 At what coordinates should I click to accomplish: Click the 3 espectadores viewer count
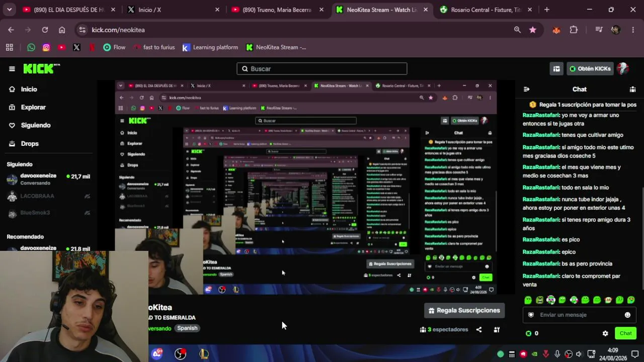coord(444,329)
